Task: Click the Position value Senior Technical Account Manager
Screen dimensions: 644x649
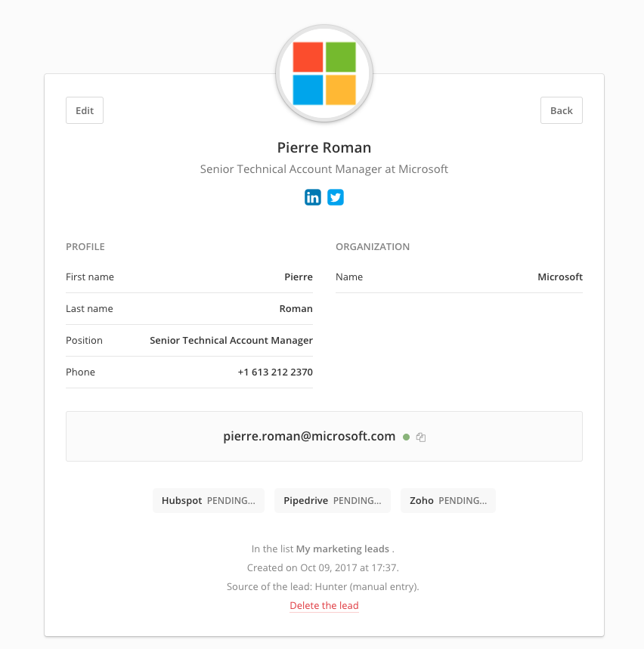Action: [x=231, y=340]
